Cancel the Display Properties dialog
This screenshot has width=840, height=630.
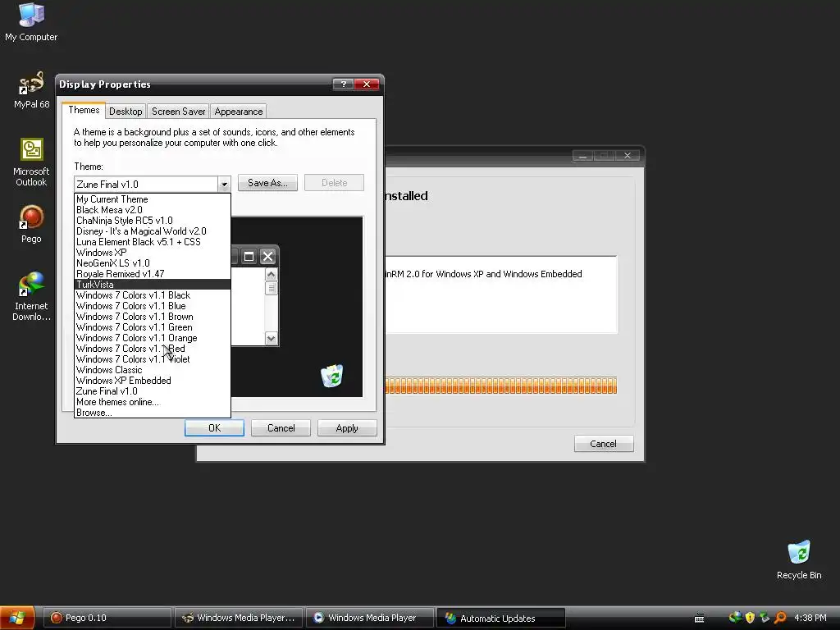coord(281,428)
